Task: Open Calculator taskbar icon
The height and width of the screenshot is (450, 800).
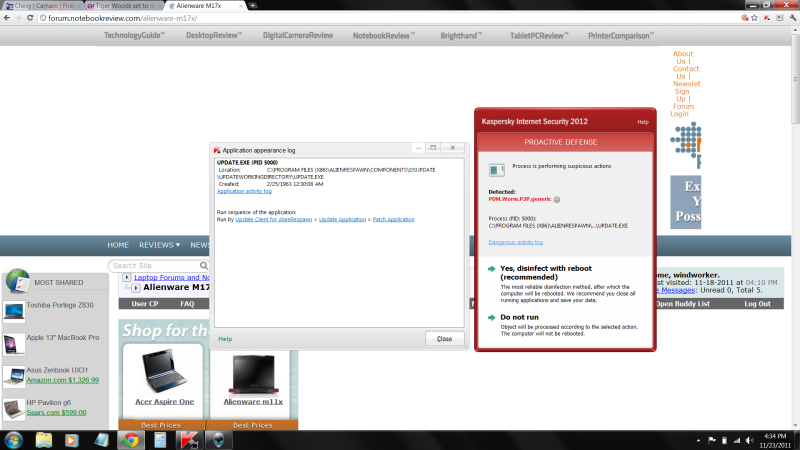Action: point(160,440)
